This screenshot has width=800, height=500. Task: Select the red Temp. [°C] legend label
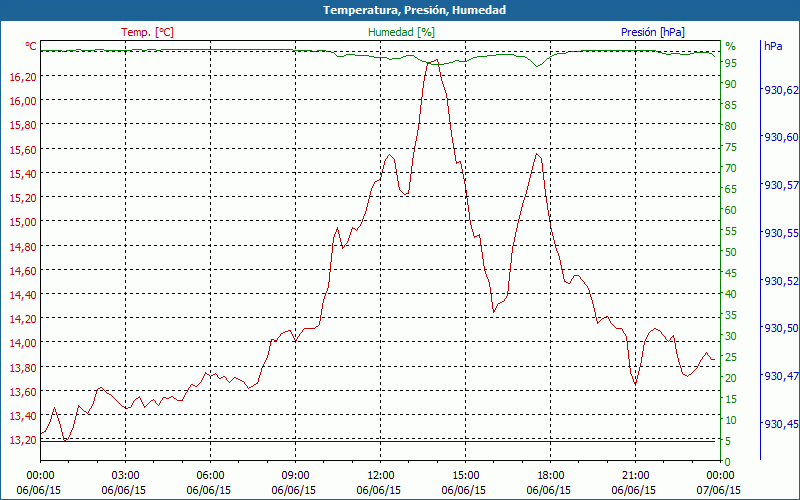pos(147,32)
